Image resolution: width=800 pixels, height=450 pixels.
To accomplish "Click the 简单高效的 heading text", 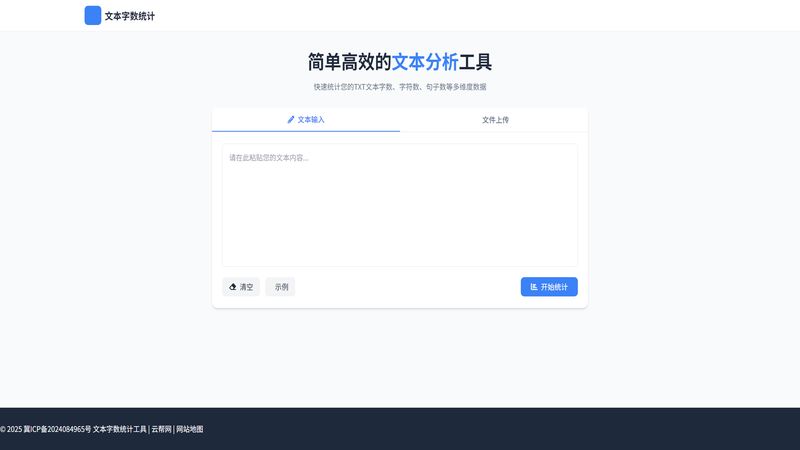I will coord(349,62).
